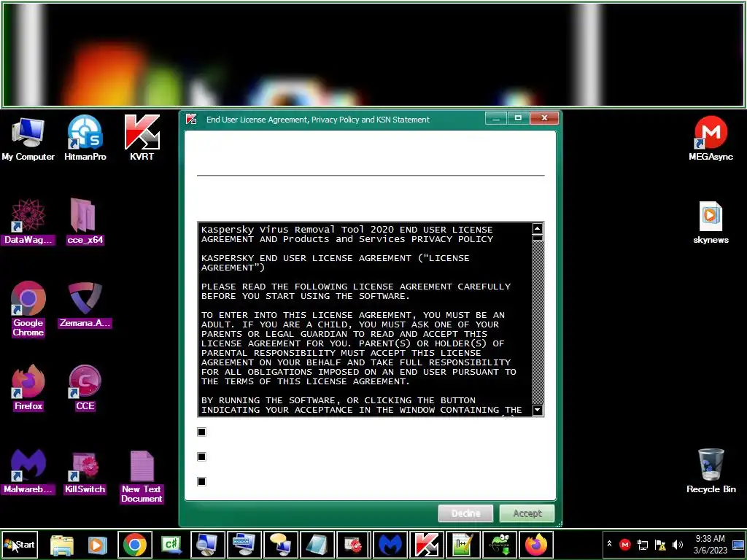Open Malwarebytes from the taskbar
Screen dimensions: 747x560
(390, 545)
